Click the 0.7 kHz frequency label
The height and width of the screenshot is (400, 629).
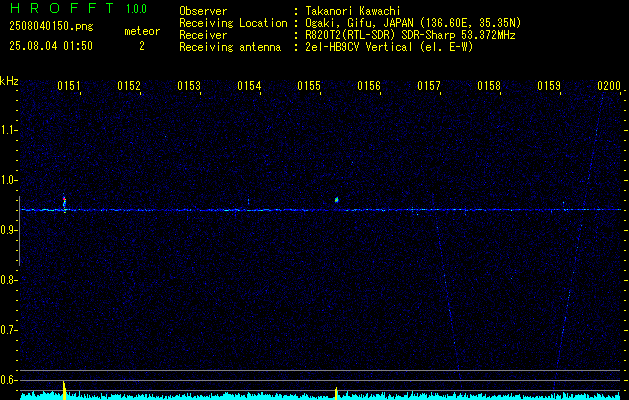tap(8, 330)
